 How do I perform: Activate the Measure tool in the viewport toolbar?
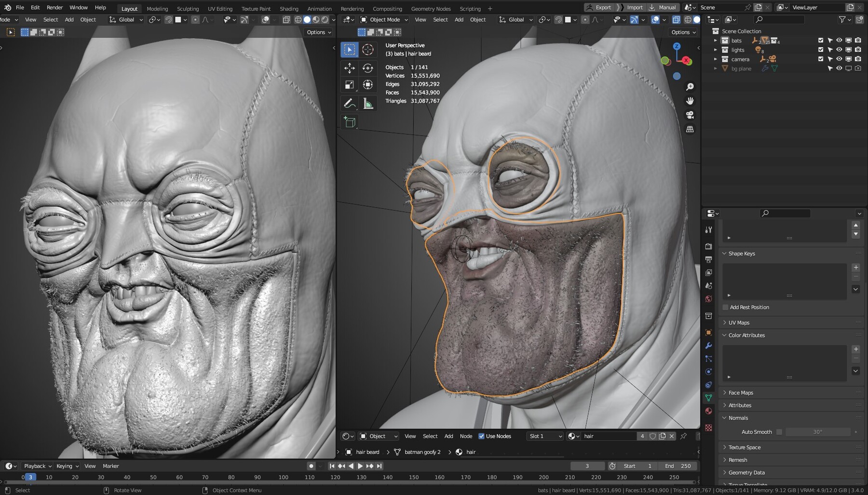(368, 103)
